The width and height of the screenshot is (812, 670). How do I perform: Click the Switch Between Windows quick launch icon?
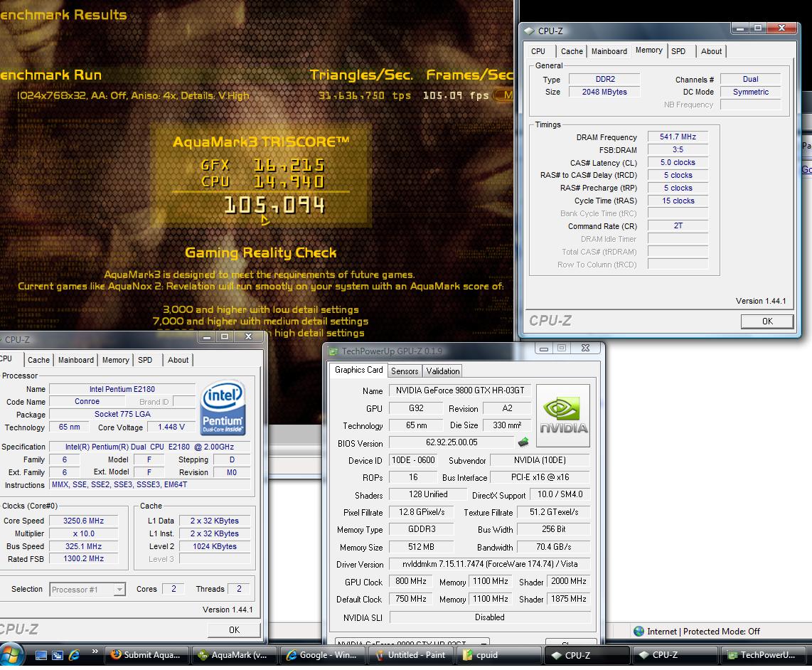[58, 656]
